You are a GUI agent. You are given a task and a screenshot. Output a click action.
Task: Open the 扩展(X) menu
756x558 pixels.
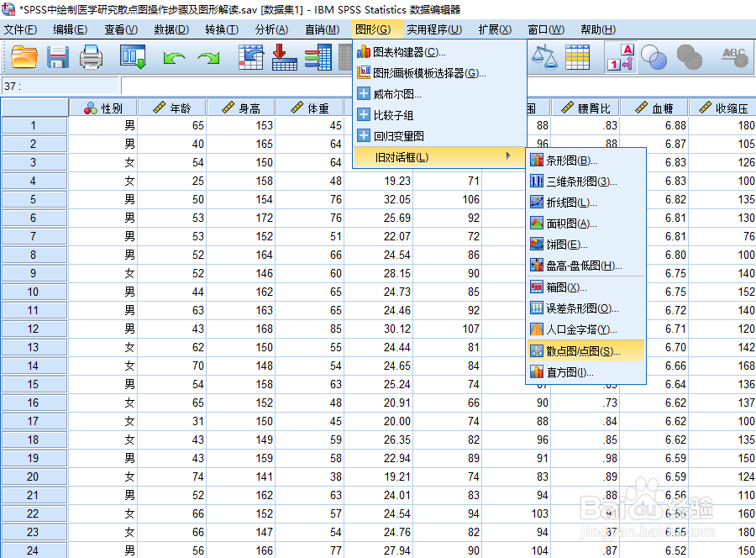pos(495,29)
